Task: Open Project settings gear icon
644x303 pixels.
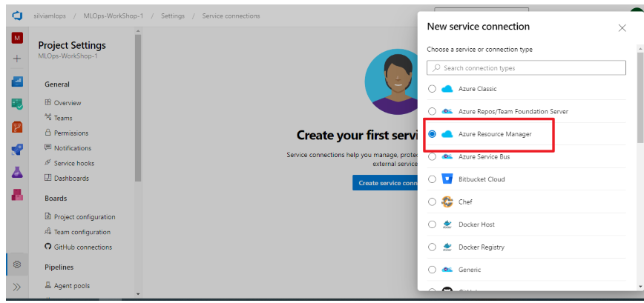Action: tap(17, 264)
